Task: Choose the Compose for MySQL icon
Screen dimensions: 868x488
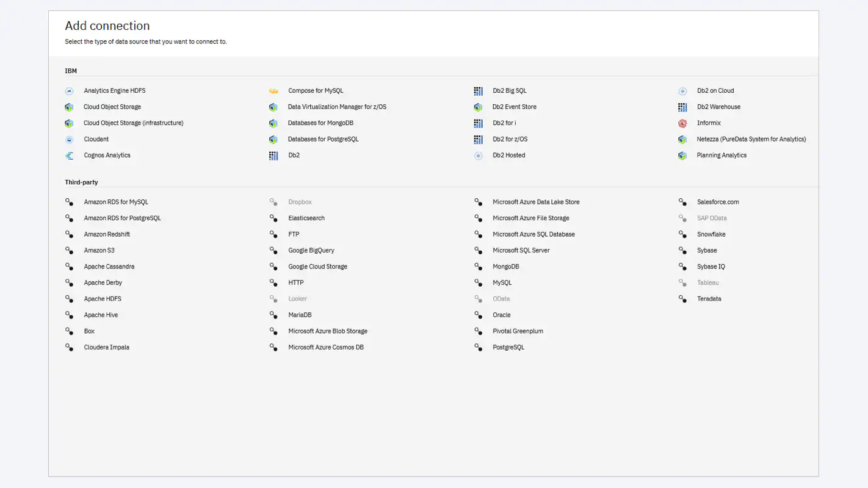Action: coord(273,90)
